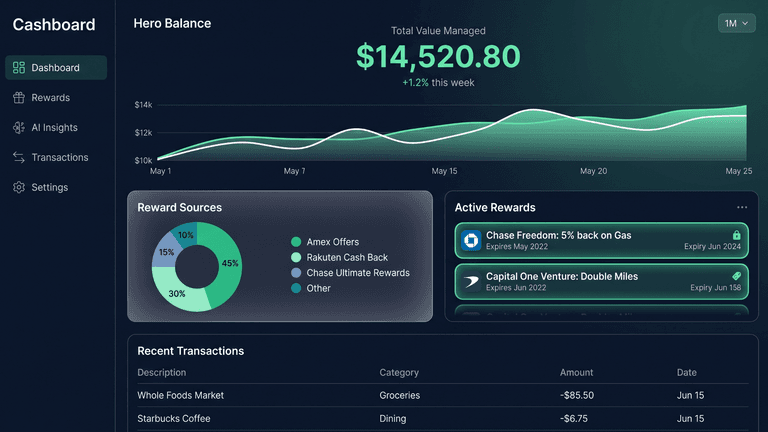Click the May 15 axis label

[444, 171]
